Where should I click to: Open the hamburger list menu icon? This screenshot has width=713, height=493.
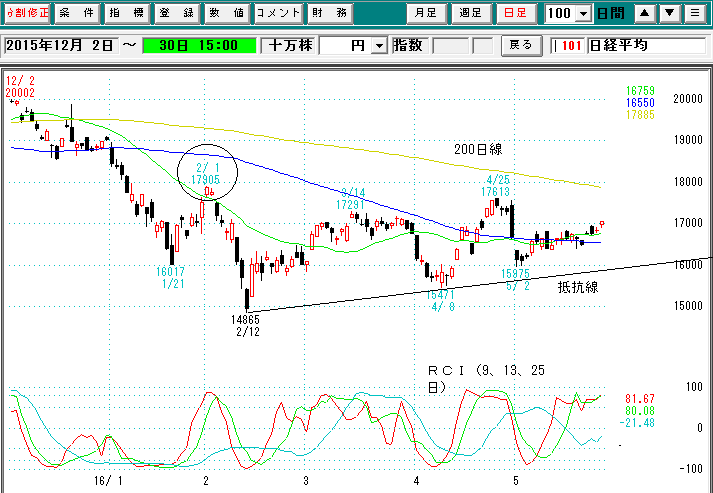click(695, 14)
